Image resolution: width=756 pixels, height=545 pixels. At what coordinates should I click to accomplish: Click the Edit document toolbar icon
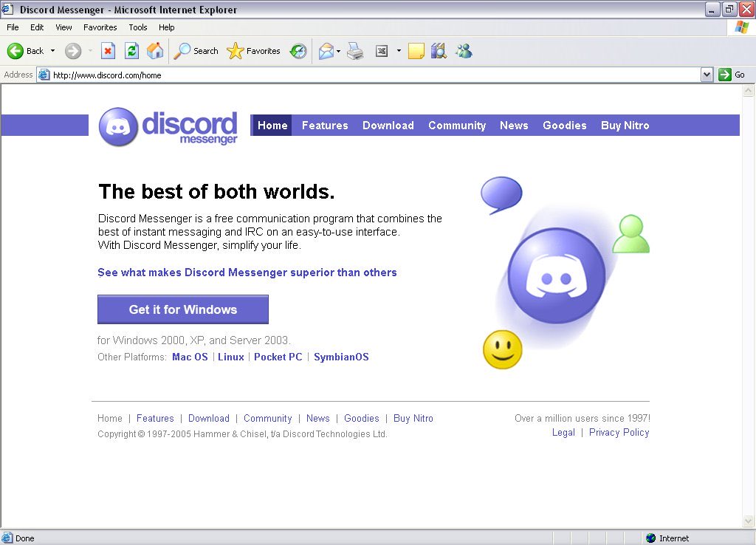[x=382, y=51]
